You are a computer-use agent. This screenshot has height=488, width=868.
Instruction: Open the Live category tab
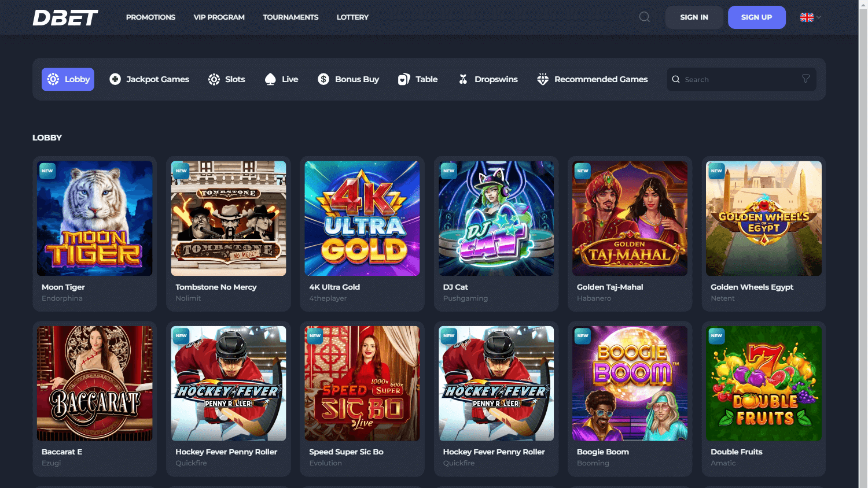(x=282, y=79)
